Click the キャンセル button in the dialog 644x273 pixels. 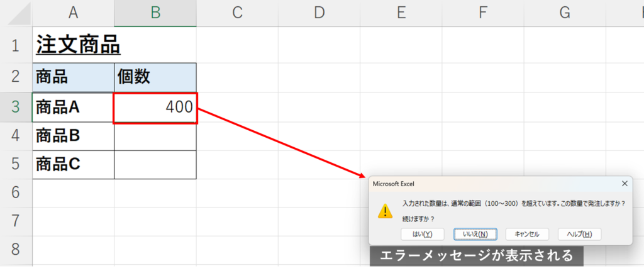pyautogui.click(x=528, y=235)
